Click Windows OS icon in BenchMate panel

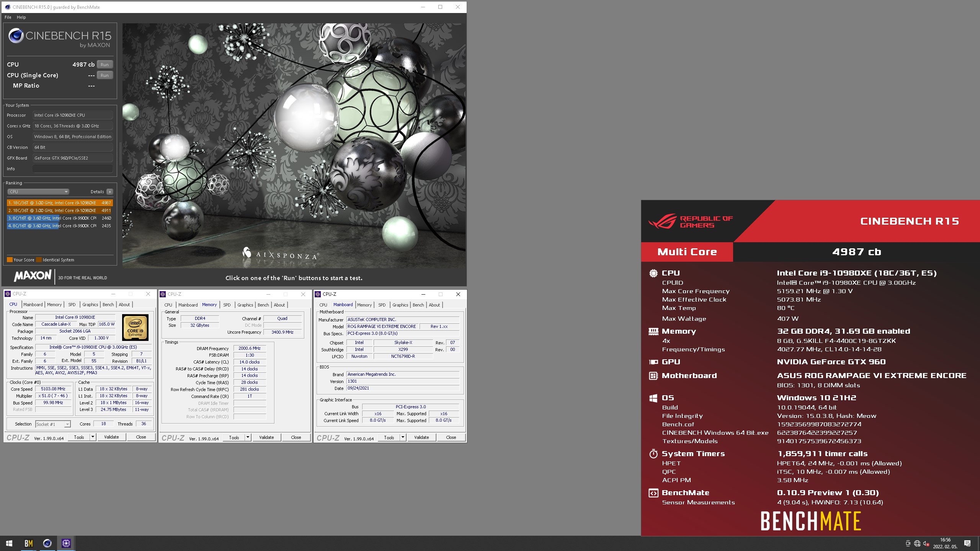(653, 398)
